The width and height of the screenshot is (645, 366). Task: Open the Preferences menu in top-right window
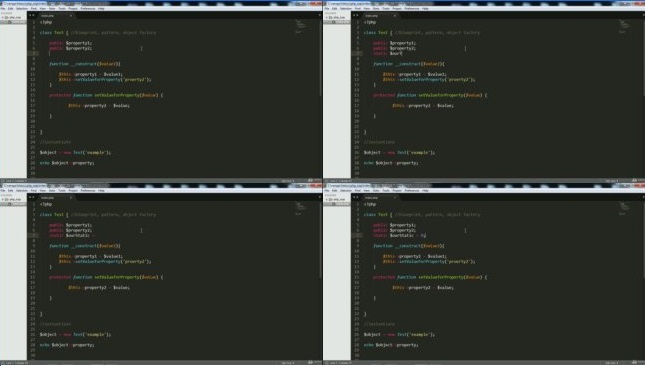click(x=411, y=8)
